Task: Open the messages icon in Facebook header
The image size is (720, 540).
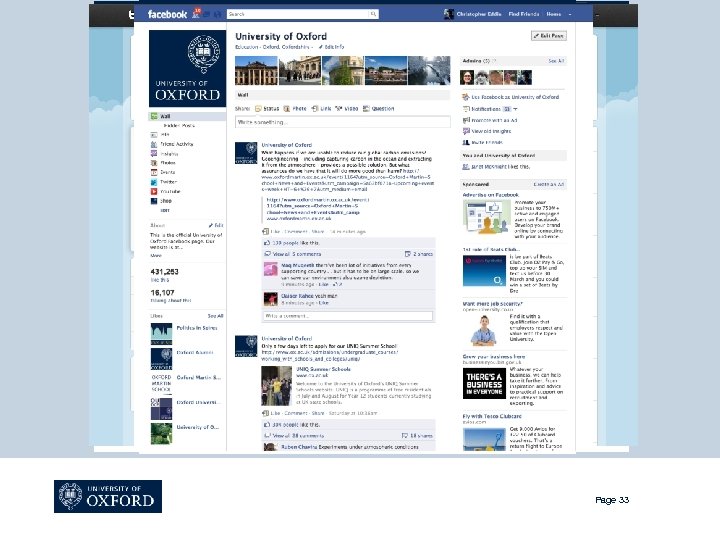Action: click(207, 14)
